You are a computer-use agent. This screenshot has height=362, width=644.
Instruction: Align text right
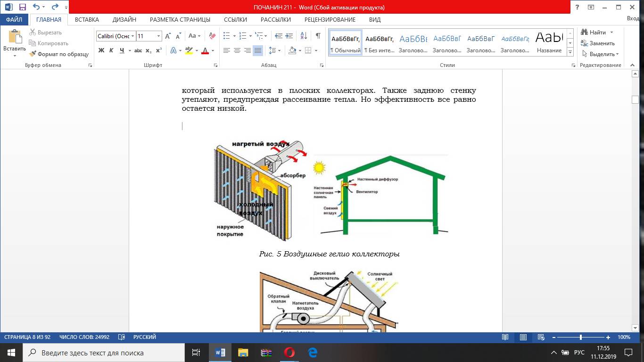point(248,50)
